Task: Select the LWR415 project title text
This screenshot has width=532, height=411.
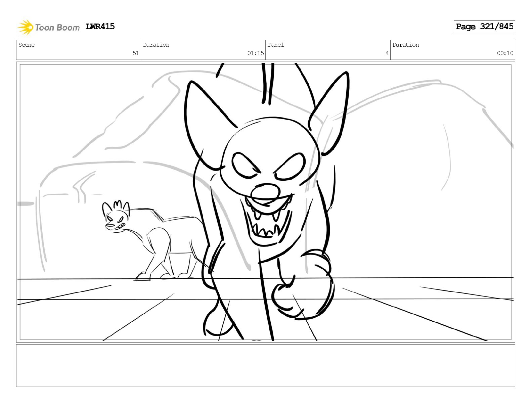Action: [x=100, y=27]
